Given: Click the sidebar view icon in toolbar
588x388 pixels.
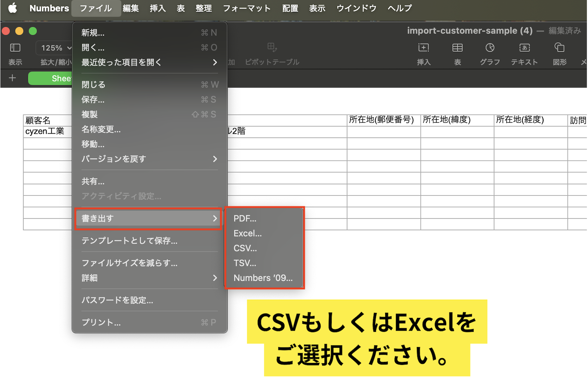Looking at the screenshot, I should coord(15,48).
